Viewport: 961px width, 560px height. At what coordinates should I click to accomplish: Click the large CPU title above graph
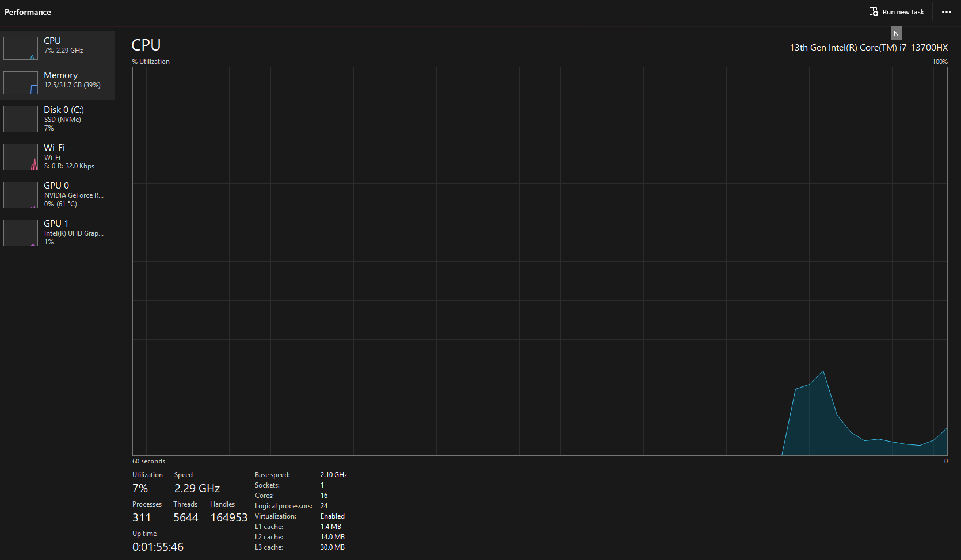pos(146,45)
